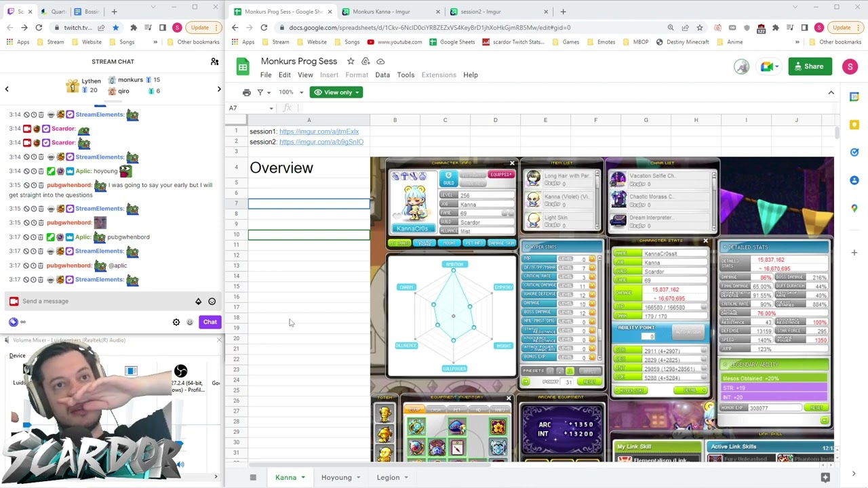Reload the Google Sheets browser page

click(x=264, y=28)
